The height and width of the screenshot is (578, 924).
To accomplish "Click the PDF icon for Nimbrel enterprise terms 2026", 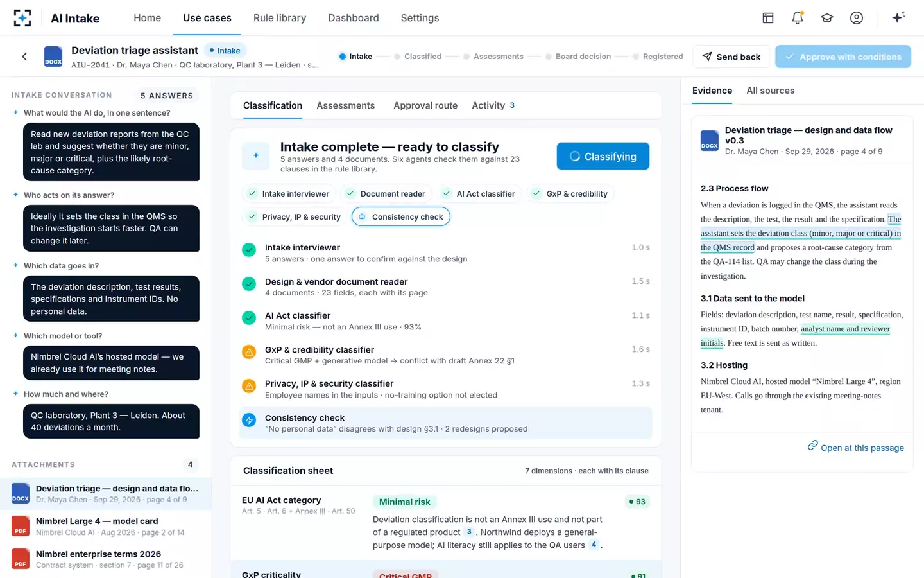I will 21,559.
